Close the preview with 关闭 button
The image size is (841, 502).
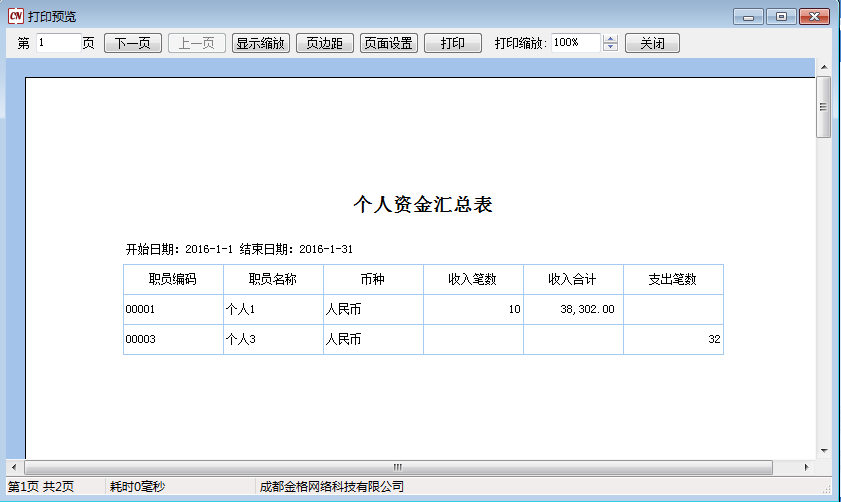tap(652, 44)
